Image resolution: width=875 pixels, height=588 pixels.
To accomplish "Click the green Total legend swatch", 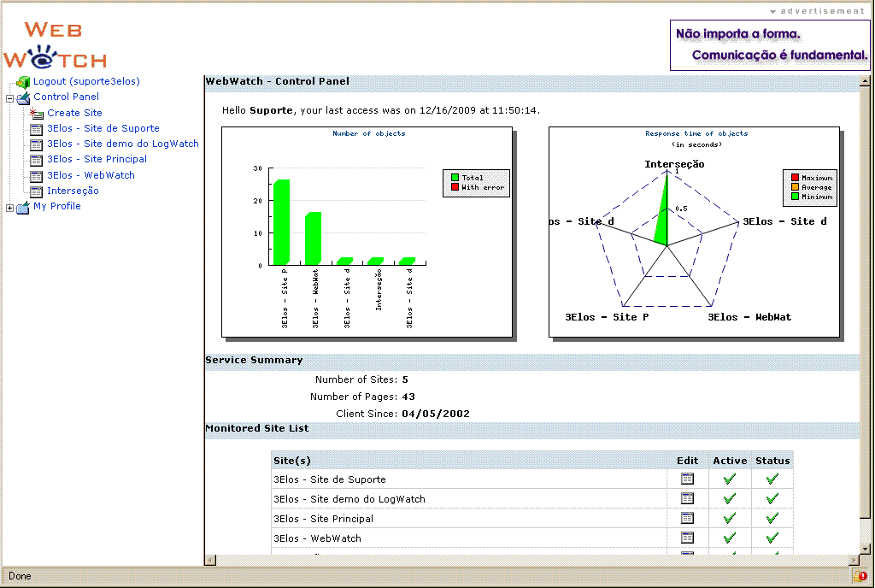I will (x=454, y=178).
